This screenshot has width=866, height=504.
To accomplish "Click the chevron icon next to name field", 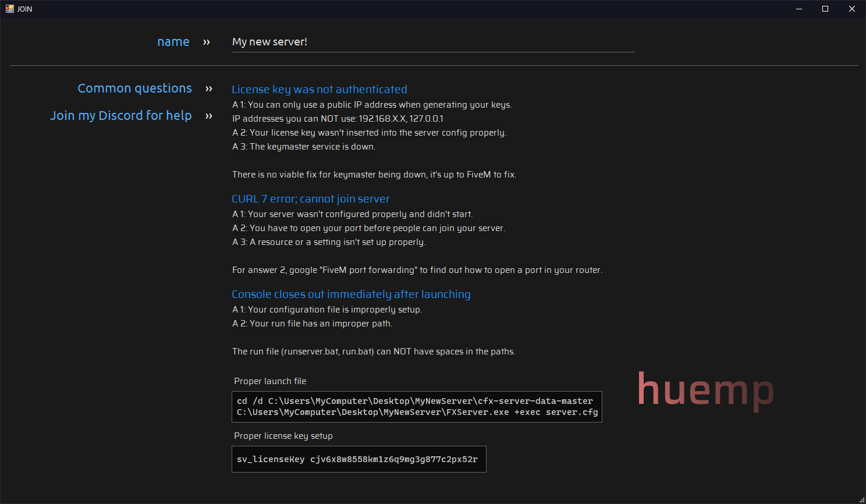I will [x=207, y=42].
